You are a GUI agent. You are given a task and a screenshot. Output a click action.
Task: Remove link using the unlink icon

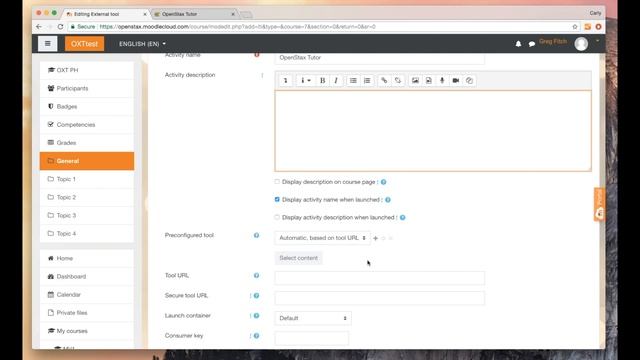pyautogui.click(x=398, y=80)
